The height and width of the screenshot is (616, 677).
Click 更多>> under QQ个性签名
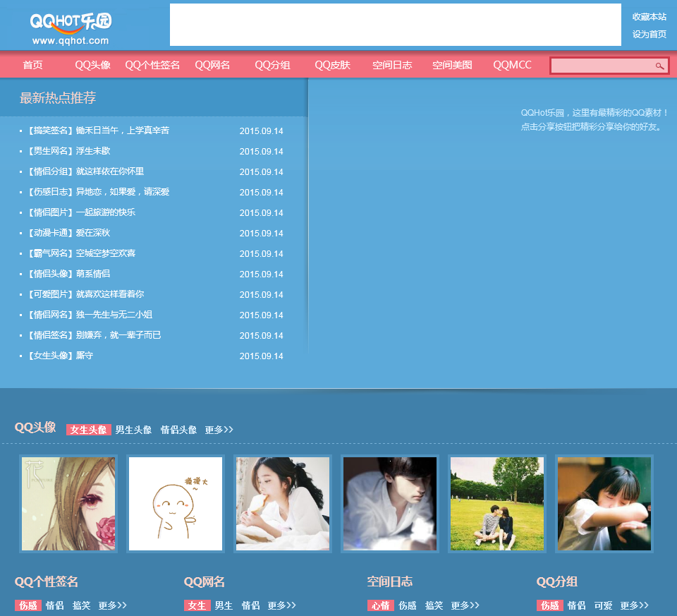(x=112, y=605)
